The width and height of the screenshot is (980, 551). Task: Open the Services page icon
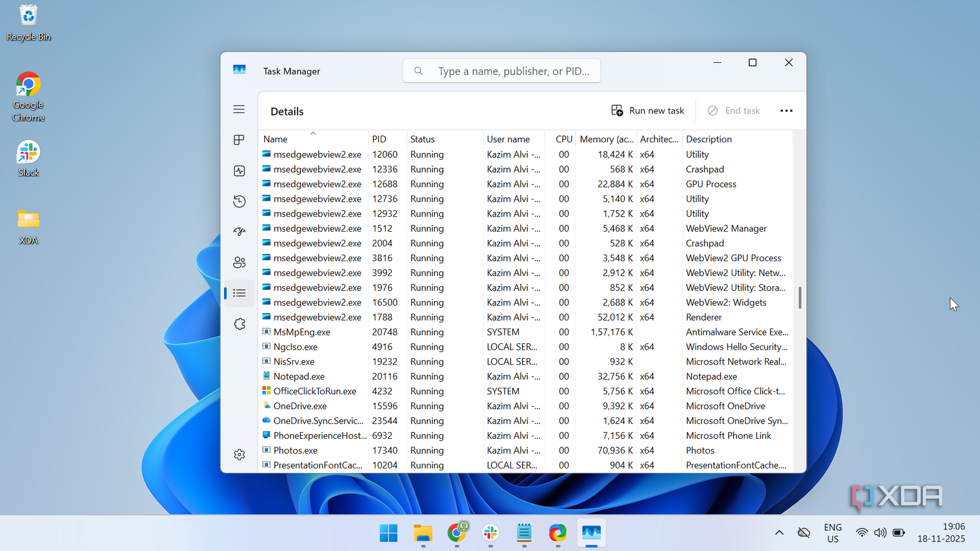pos(239,324)
